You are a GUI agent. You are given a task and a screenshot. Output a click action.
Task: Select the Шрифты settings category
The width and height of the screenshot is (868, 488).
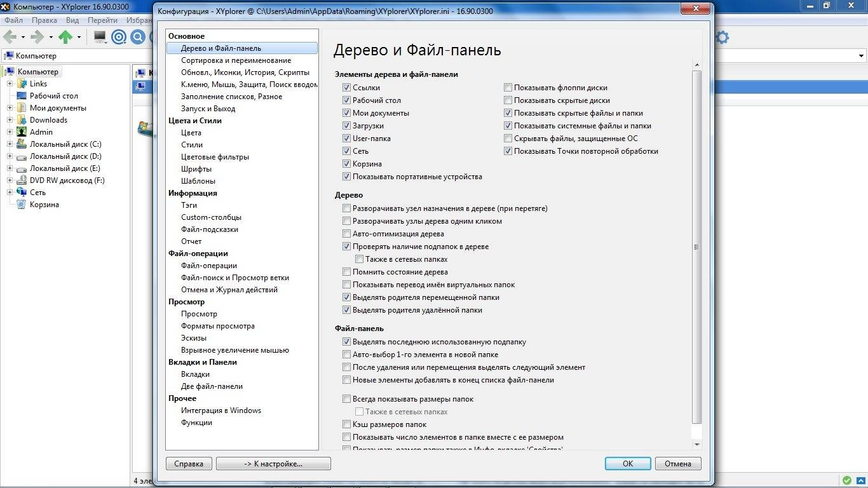pyautogui.click(x=196, y=169)
